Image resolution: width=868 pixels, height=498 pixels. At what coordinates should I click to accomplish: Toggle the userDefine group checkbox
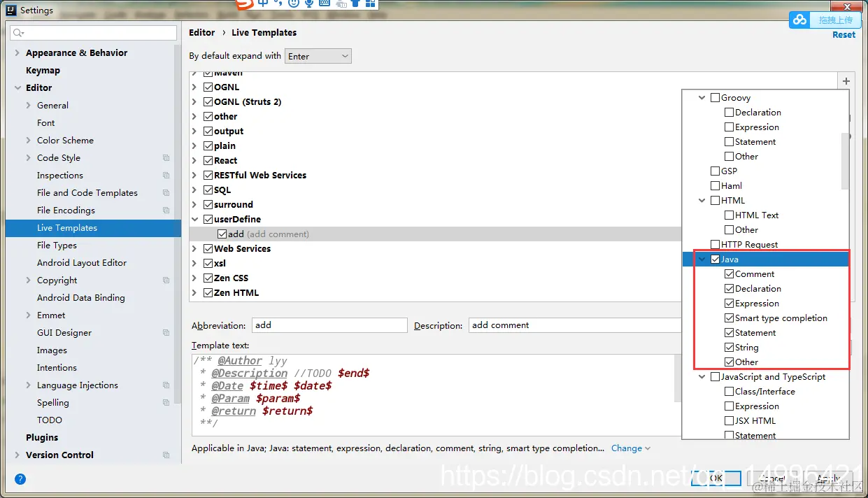click(208, 220)
